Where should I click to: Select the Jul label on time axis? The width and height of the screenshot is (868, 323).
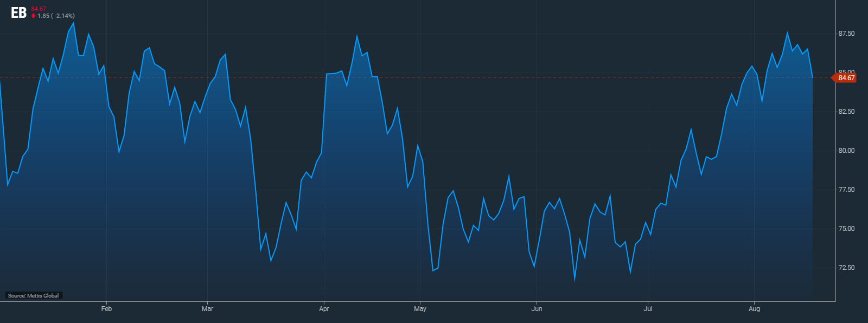point(648,309)
